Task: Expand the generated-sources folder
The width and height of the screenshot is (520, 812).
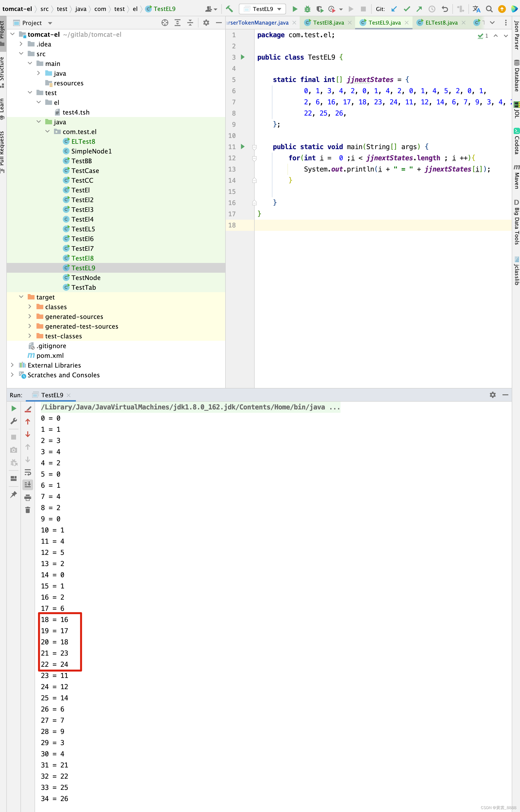Action: click(30, 316)
